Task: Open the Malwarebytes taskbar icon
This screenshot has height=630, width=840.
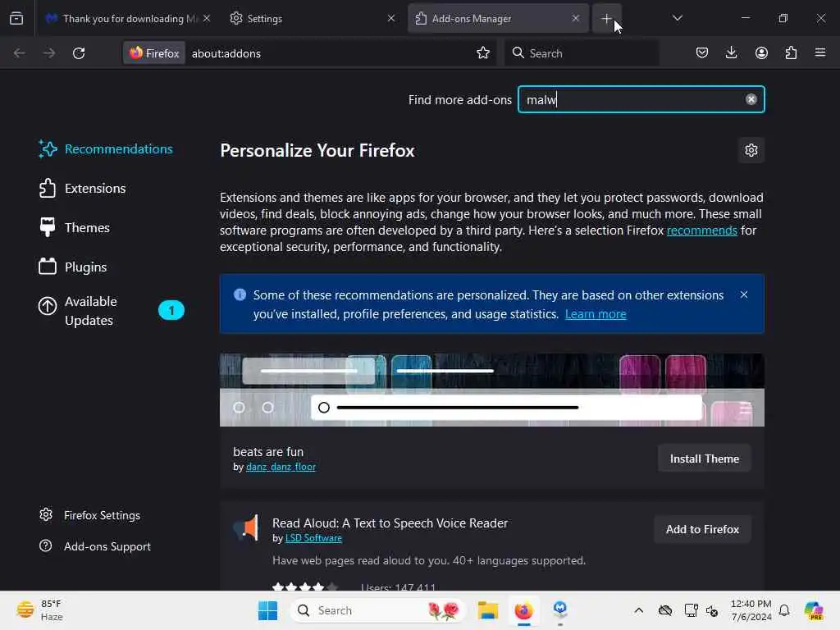Action: coord(559,610)
